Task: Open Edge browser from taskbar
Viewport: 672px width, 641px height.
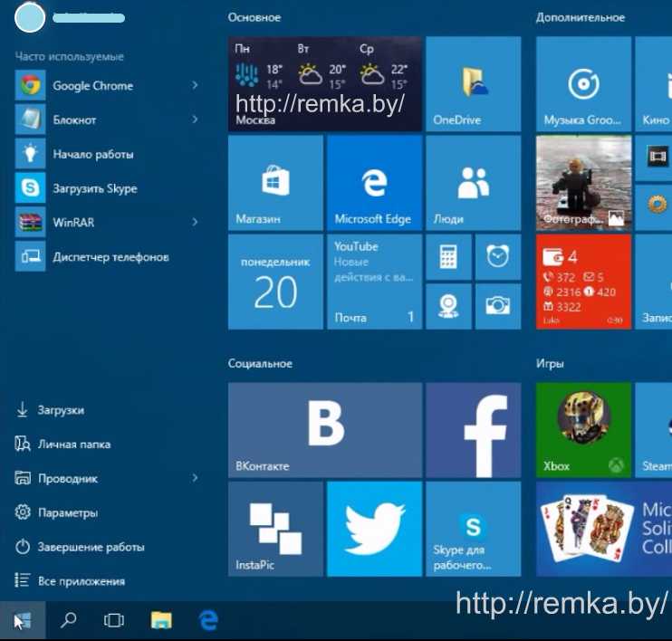Action: (208, 620)
